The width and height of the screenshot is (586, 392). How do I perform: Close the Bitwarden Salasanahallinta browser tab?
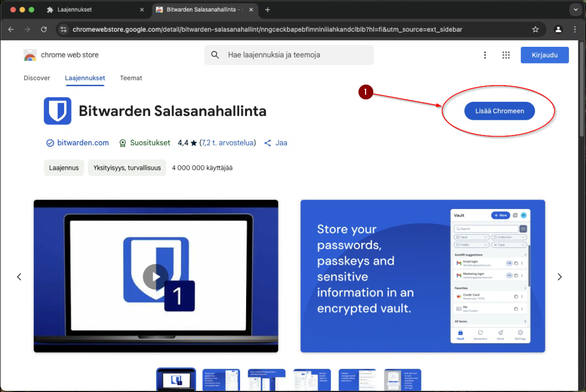point(251,10)
